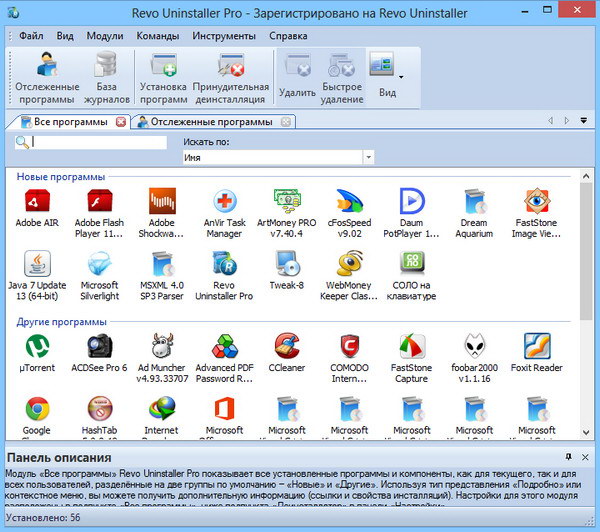600x532 pixels.
Task: Open the tab list dropdown arrow
Action: 583,121
